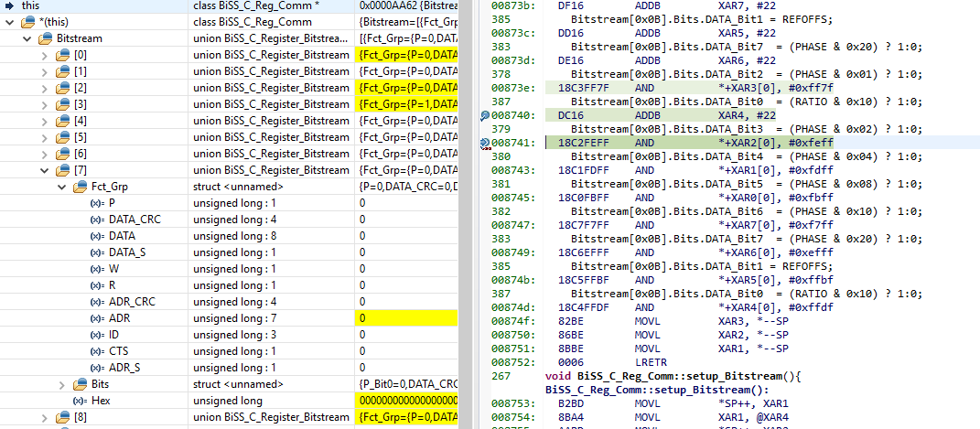Select the DATA_S variable row
Image resolution: width=980 pixels, height=429 pixels.
(x=229, y=252)
